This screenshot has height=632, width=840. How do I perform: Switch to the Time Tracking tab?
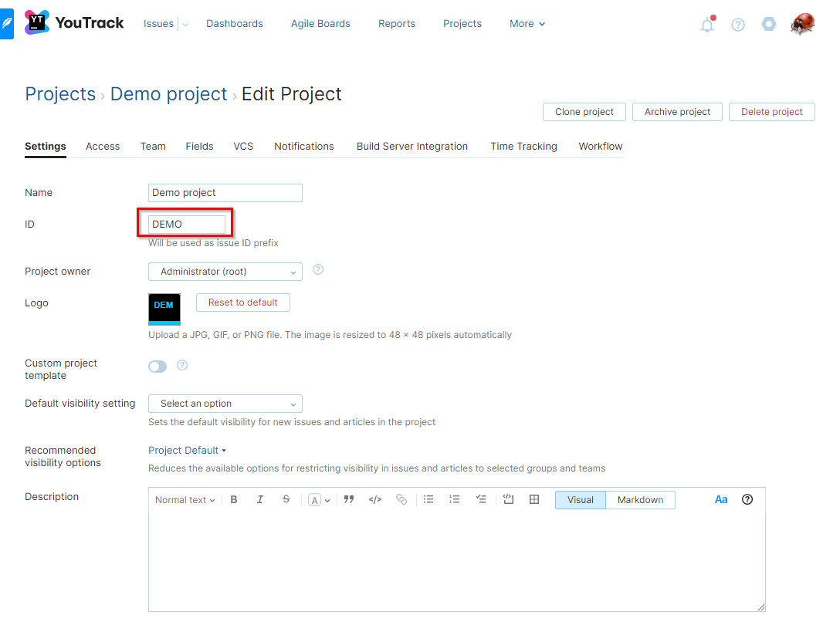pos(523,146)
